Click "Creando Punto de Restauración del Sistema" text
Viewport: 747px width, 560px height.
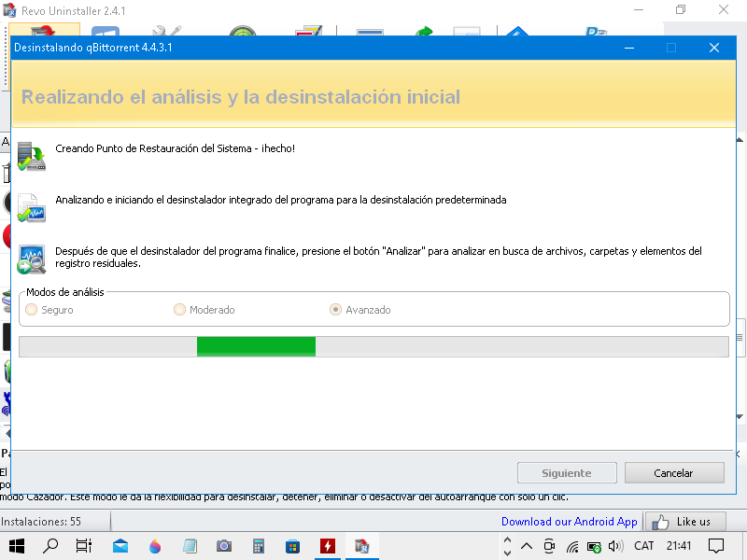153,148
